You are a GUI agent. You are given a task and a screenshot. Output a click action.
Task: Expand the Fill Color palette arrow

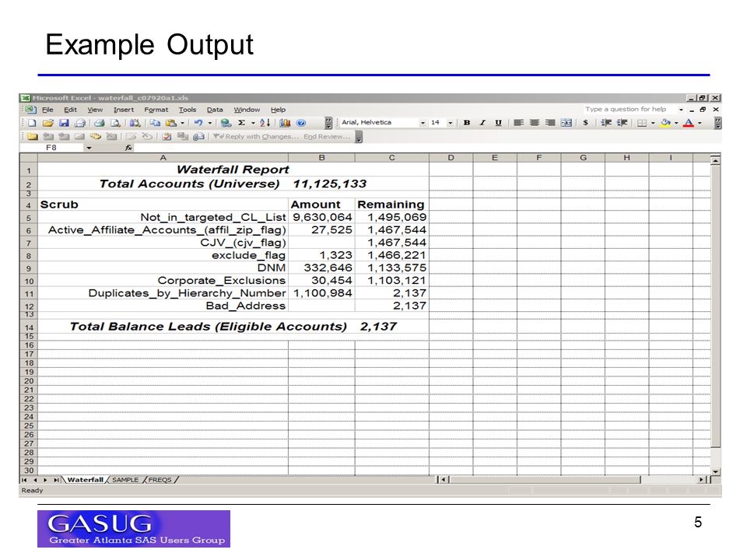[x=676, y=123]
